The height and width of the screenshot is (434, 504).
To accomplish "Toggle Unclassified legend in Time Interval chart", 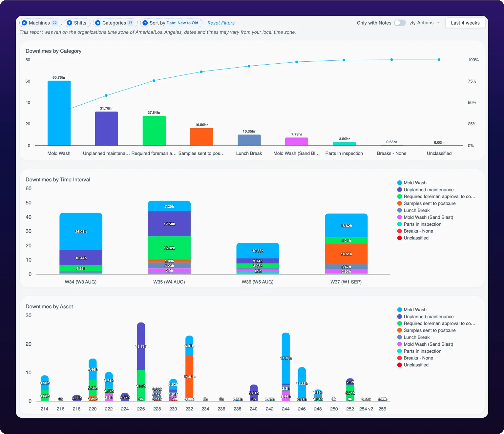I will coord(413,238).
